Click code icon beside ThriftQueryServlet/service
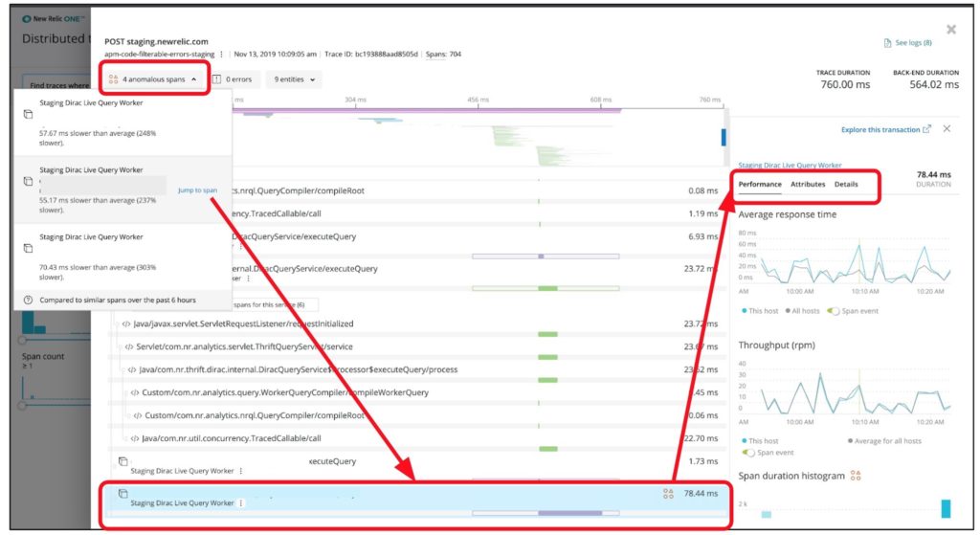This screenshot has width=980, height=535. pyautogui.click(x=129, y=346)
